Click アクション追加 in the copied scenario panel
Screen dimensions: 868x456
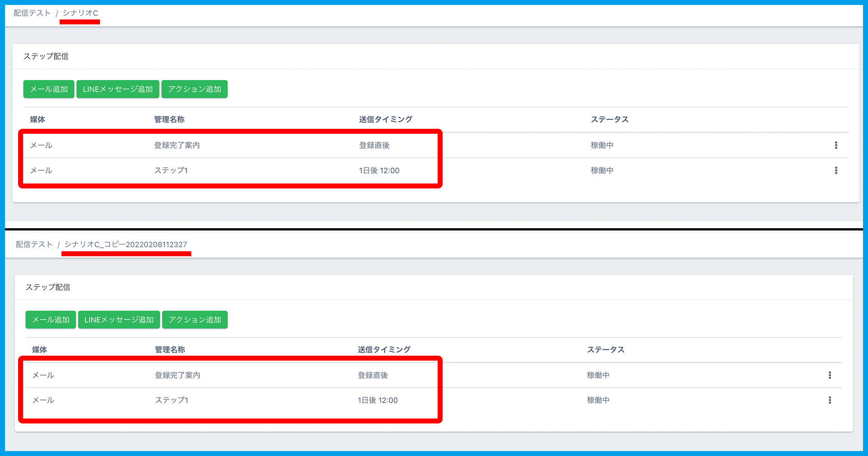pos(195,320)
